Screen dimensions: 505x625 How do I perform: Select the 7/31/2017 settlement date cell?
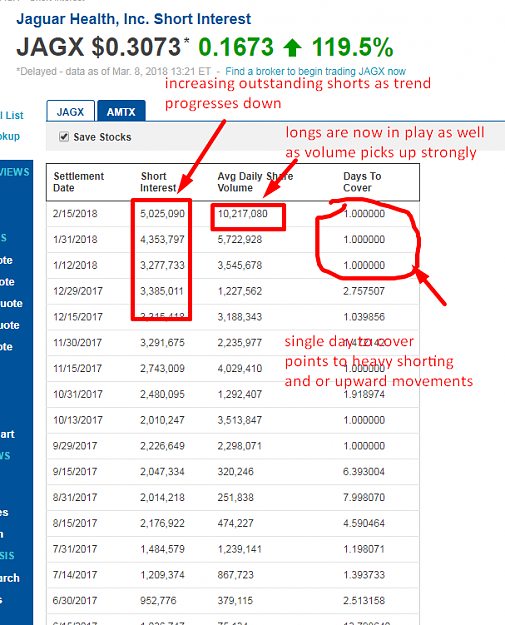pos(75,549)
